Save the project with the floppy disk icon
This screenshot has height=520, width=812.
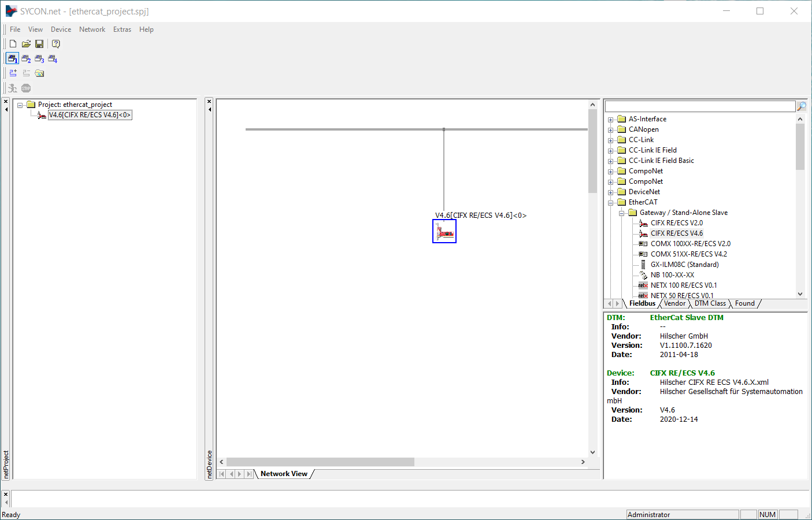pyautogui.click(x=39, y=44)
